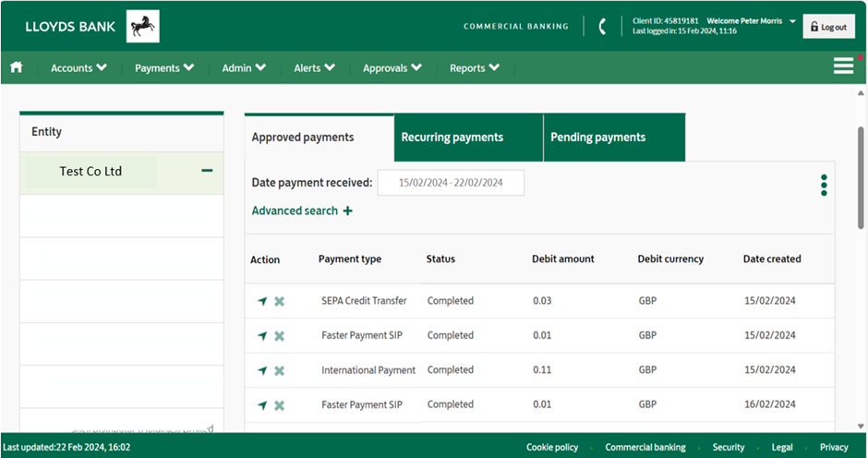Click the Debit amount column header

pos(563,259)
